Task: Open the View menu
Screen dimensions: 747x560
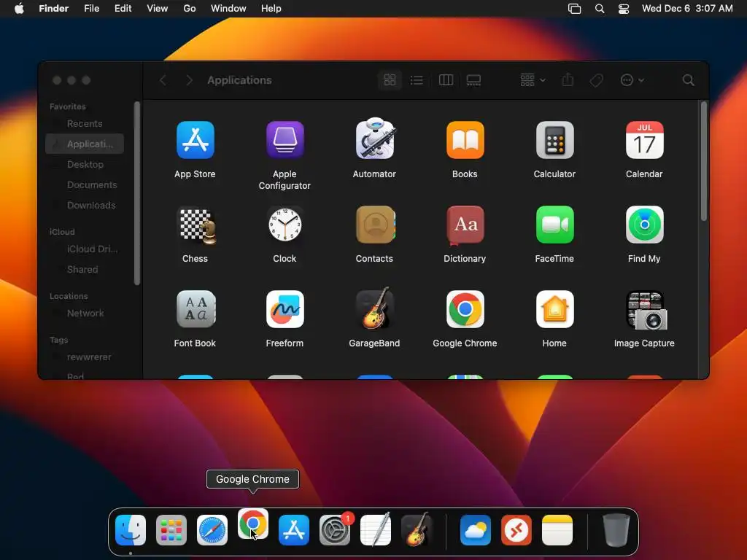Action: point(158,9)
